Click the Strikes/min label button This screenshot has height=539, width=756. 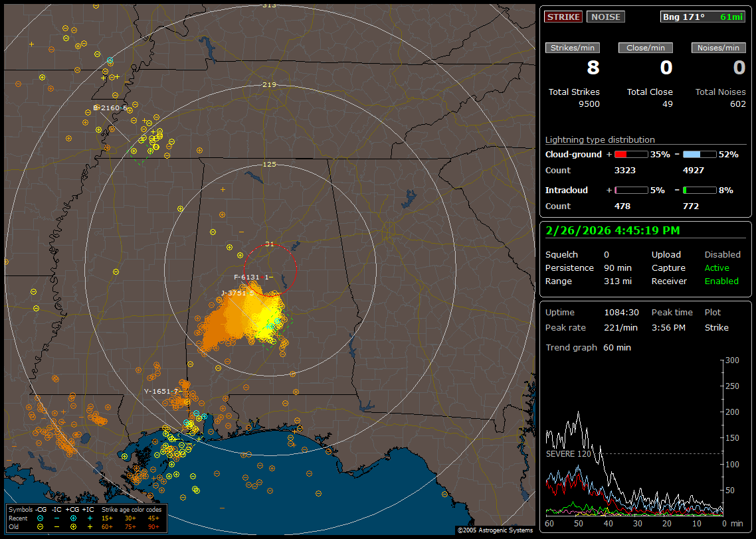[573, 48]
